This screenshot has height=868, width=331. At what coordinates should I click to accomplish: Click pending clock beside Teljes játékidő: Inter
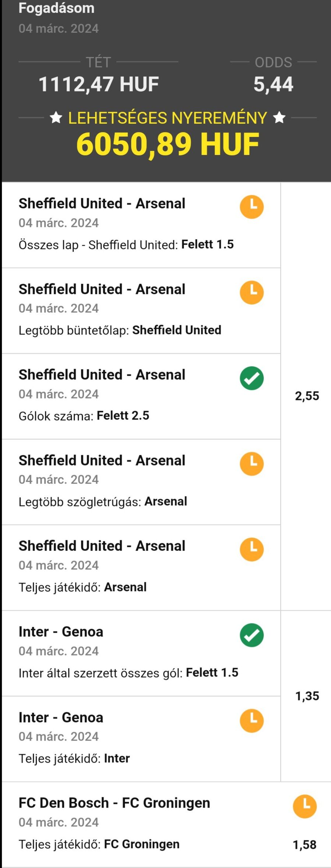tap(252, 721)
